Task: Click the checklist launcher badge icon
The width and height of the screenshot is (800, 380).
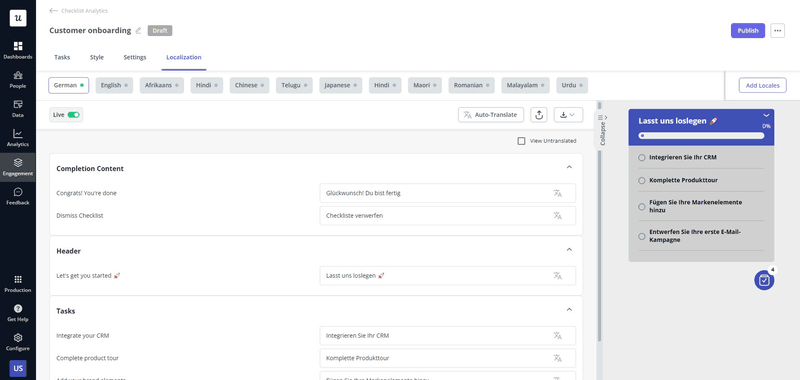Action: [764, 280]
